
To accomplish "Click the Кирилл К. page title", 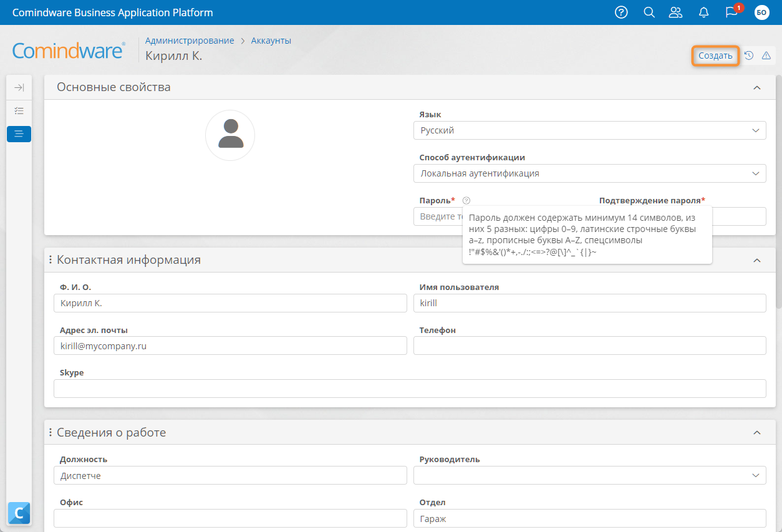I will coord(174,56).
